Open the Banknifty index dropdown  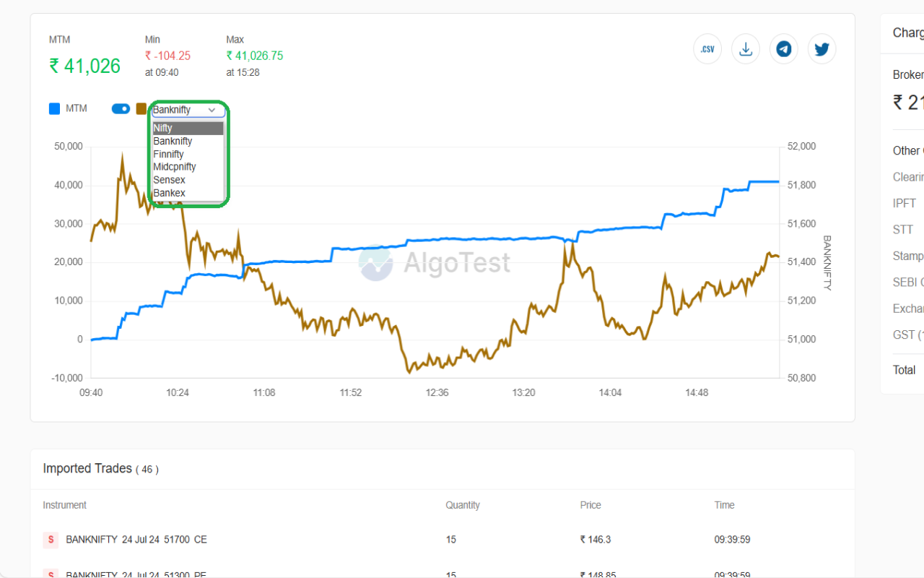click(188, 110)
